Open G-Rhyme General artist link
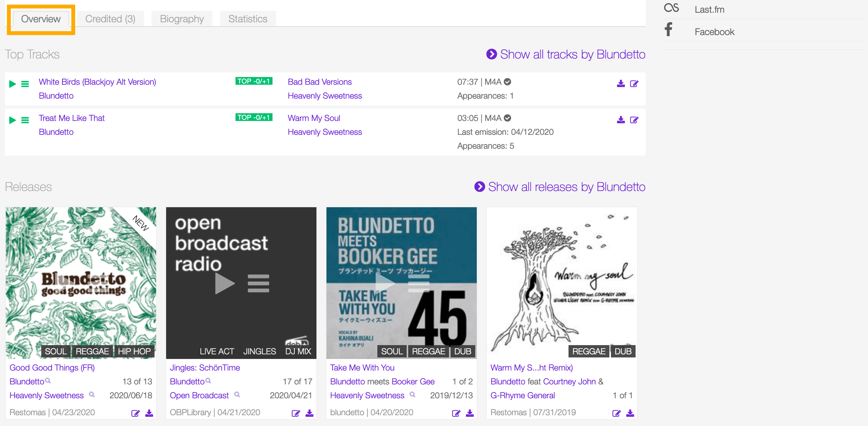Viewport: 868px width, 426px height. [x=523, y=395]
